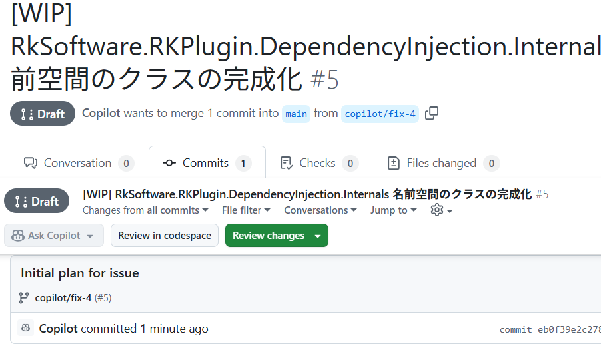
Task: Click the sticky header Draft badge
Action: (x=37, y=201)
